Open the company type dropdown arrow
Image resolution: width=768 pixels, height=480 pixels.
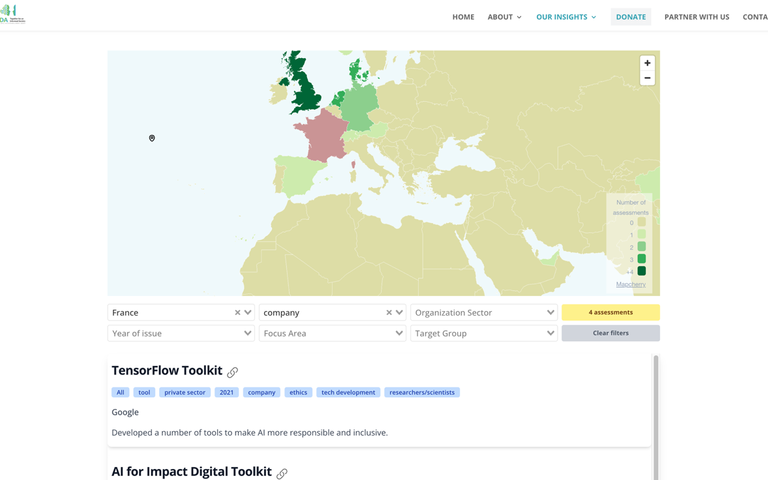tap(399, 312)
